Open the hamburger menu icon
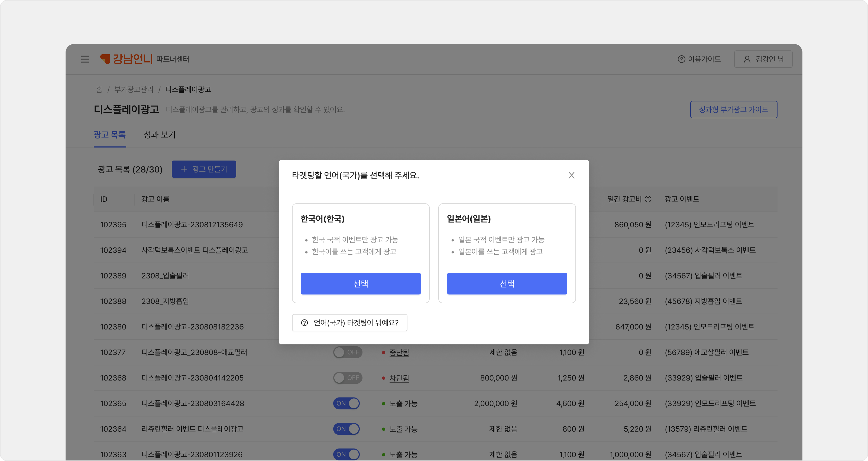This screenshot has width=868, height=461. [x=85, y=59]
